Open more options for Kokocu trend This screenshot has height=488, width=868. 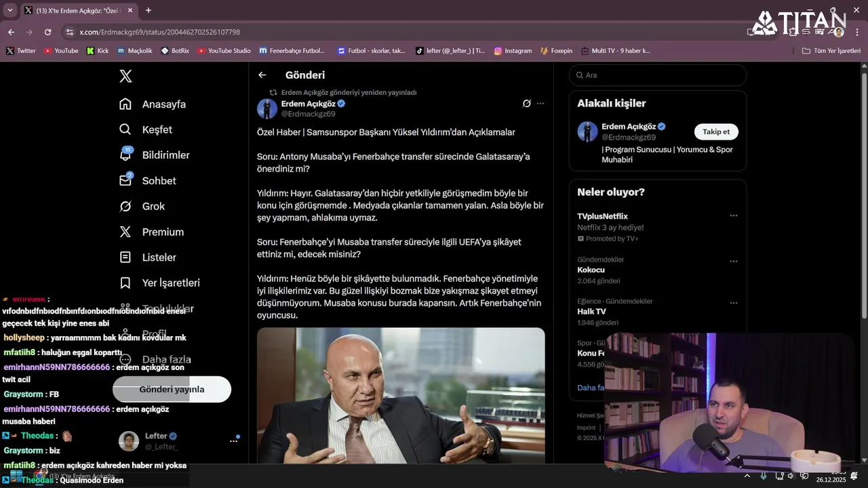click(733, 261)
